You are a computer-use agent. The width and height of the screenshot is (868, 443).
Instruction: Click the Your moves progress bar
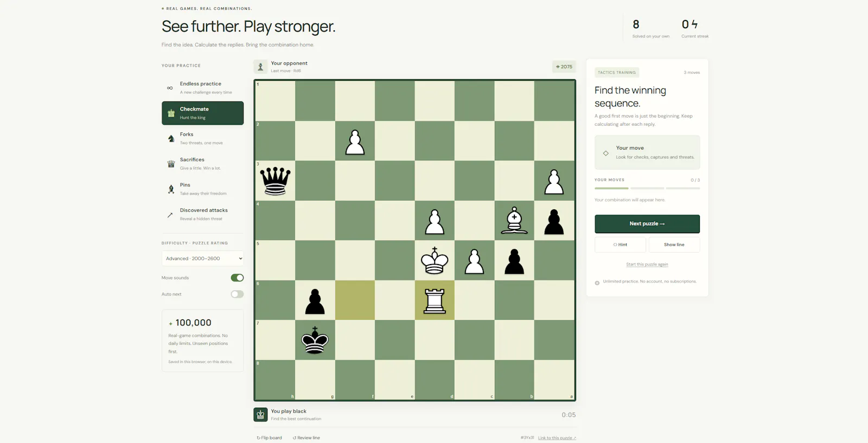coord(647,188)
